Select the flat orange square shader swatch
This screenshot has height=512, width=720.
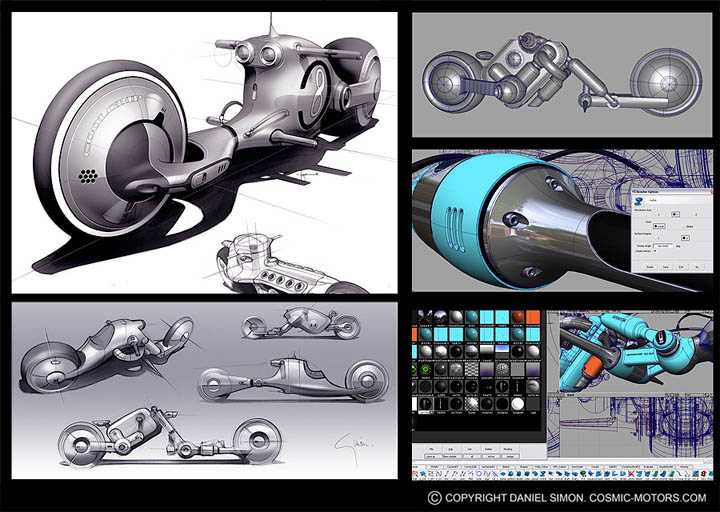point(533,317)
